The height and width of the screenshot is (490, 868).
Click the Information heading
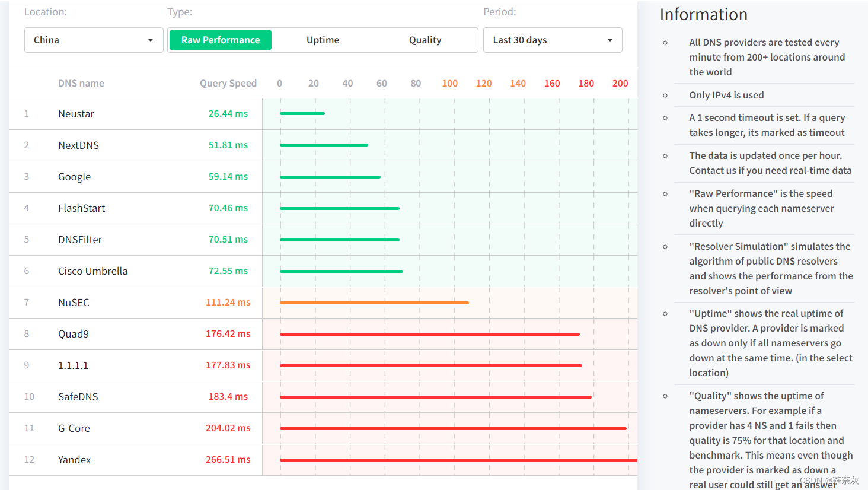tap(704, 14)
